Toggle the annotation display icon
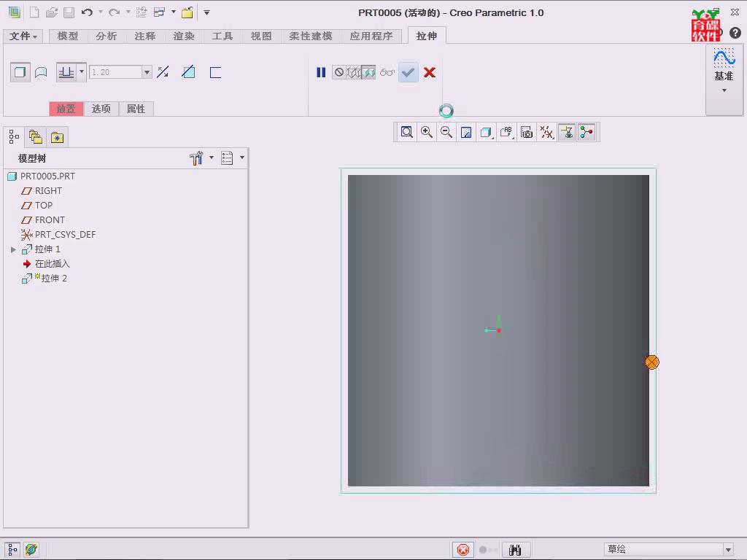 (567, 132)
